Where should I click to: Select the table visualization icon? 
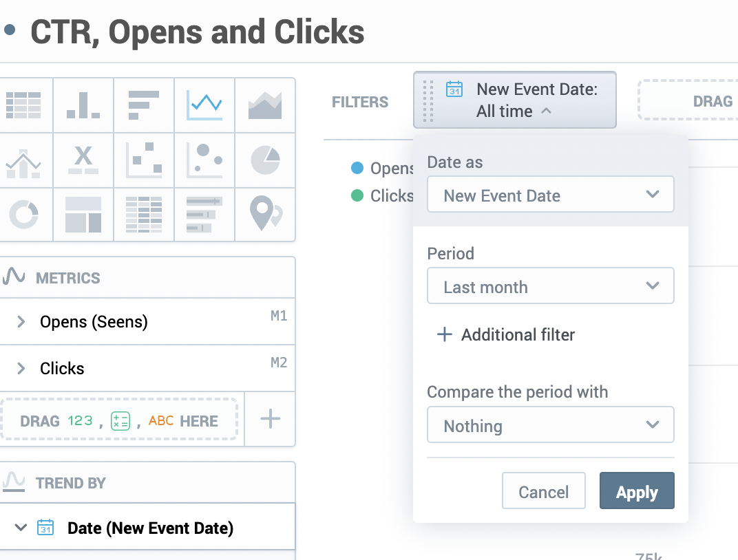(x=23, y=105)
